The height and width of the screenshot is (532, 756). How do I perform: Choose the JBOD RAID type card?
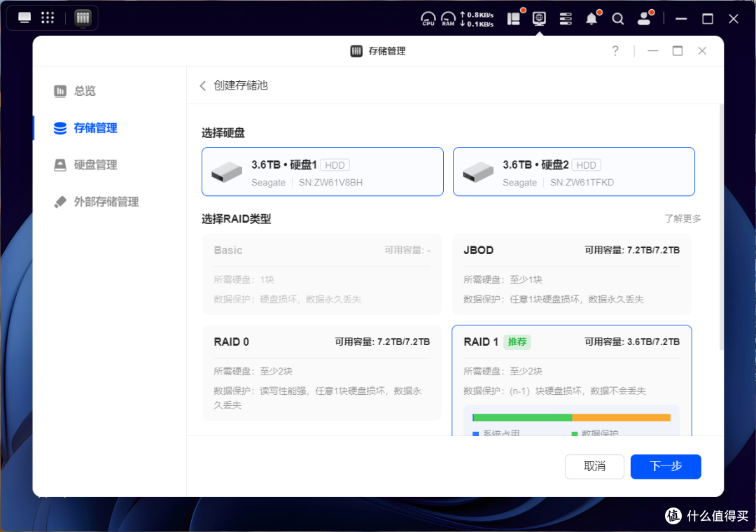pyautogui.click(x=571, y=274)
